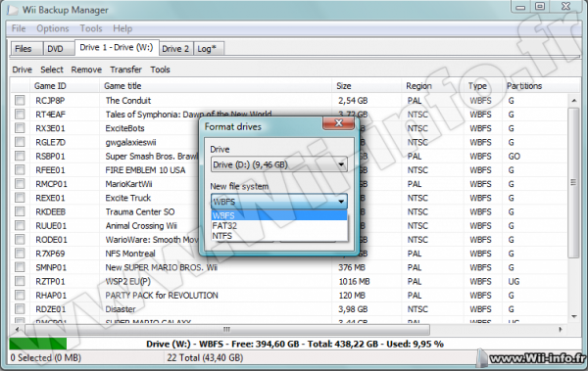Click the GO partitions cell

[514, 157]
